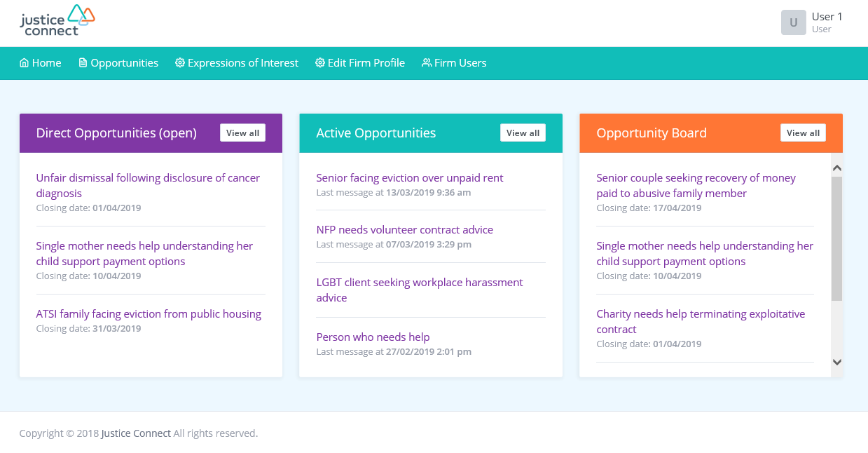868x453 pixels.
Task: Click the down arrow on the Opportunity Board scrollbar
Action: click(837, 362)
